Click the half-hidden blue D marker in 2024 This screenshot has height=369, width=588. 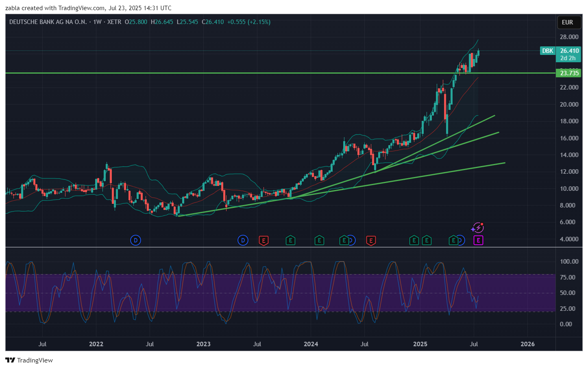pos(352,240)
